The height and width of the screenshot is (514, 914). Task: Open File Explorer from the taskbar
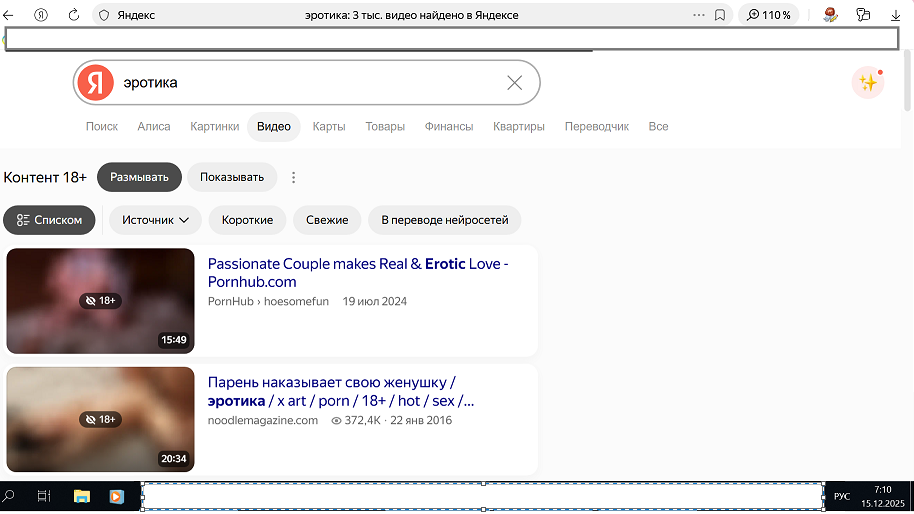(x=82, y=497)
